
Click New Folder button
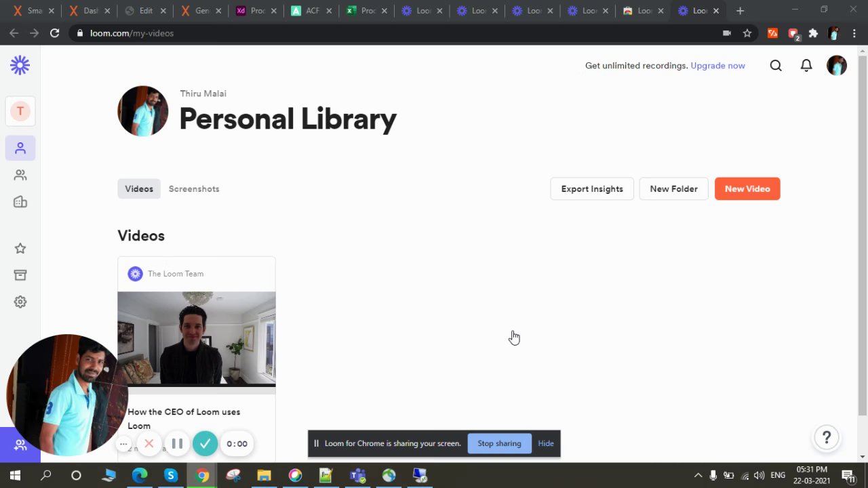pyautogui.click(x=673, y=189)
